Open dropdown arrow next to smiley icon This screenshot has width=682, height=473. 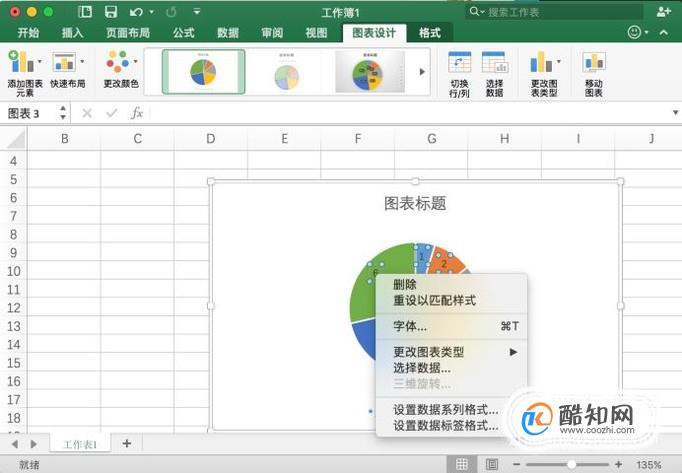pyautogui.click(x=646, y=32)
